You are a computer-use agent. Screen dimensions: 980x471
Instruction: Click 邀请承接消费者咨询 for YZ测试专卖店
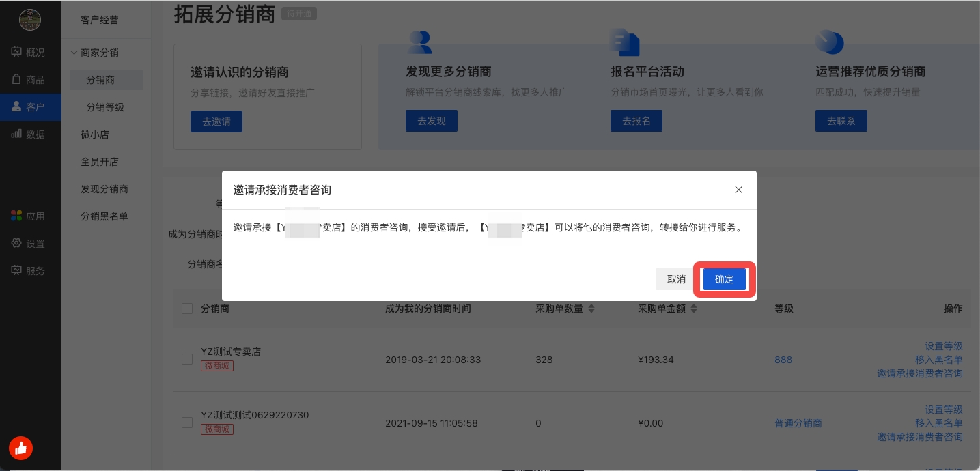pyautogui.click(x=920, y=373)
